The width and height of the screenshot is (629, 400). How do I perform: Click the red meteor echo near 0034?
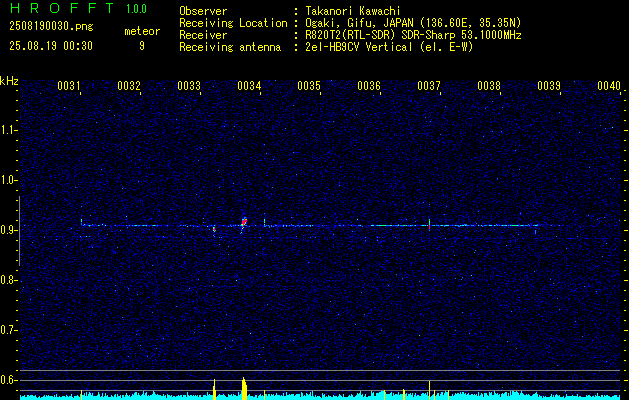click(x=244, y=221)
